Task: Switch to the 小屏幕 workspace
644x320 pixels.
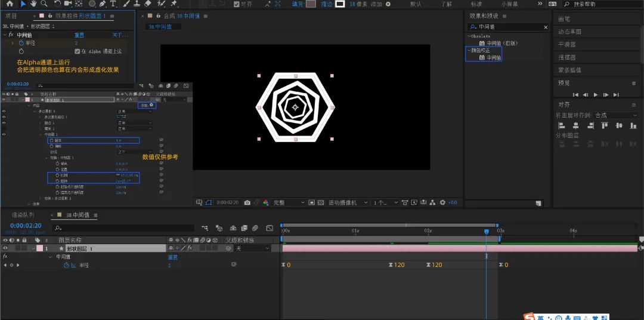Action: (509, 4)
